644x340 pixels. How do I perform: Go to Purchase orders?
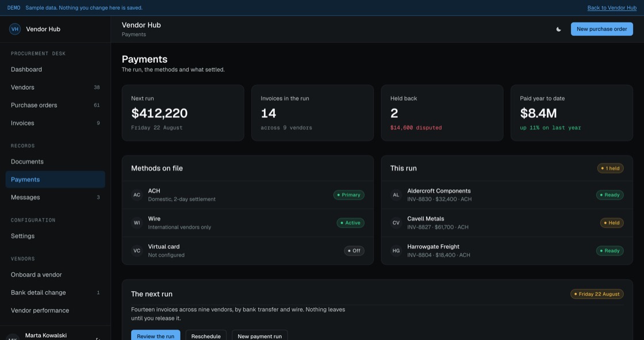(x=55, y=105)
